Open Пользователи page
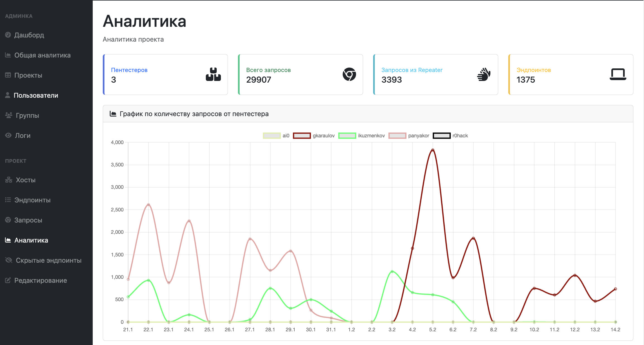 tap(36, 95)
